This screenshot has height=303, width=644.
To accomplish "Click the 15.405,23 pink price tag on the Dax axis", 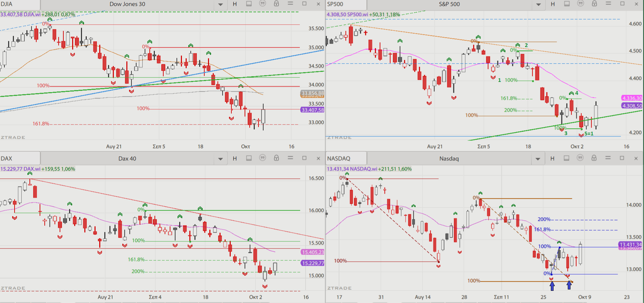I will tap(312, 252).
